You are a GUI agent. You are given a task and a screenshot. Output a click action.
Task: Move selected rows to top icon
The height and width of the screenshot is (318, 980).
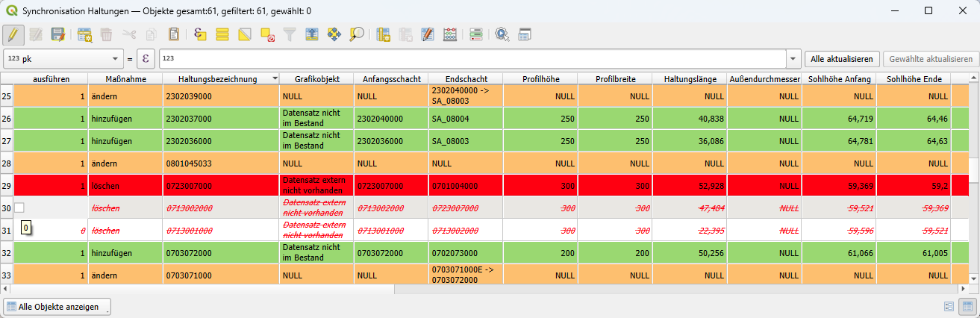pyautogui.click(x=312, y=34)
